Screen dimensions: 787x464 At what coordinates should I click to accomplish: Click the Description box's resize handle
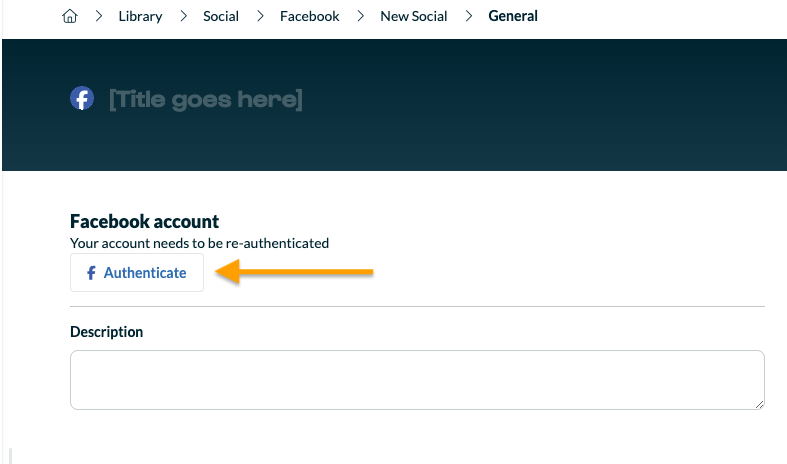tap(759, 405)
